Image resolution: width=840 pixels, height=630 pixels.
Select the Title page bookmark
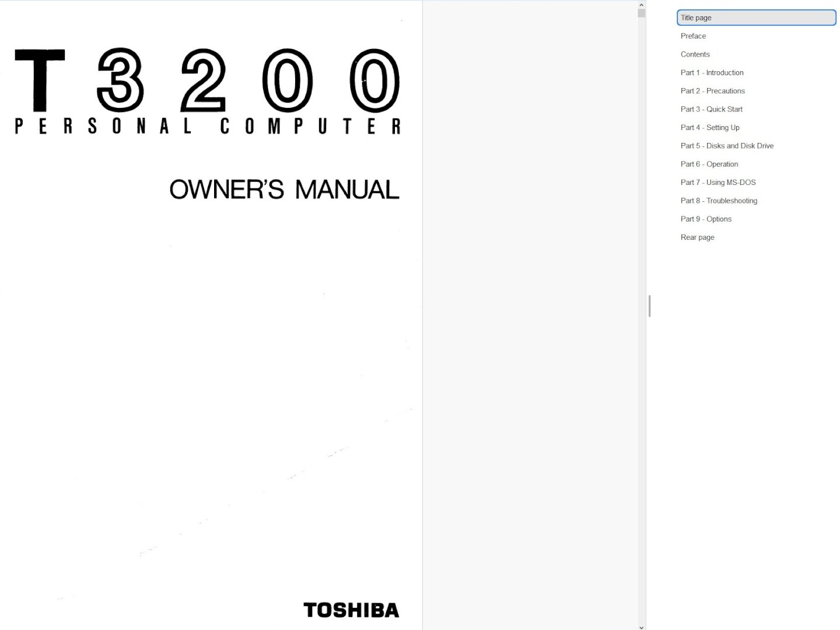click(x=696, y=17)
